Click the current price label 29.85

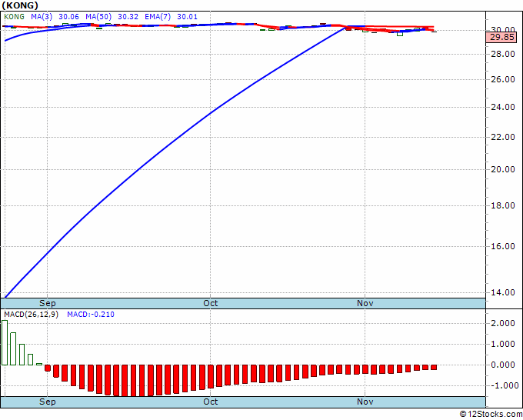(502, 37)
